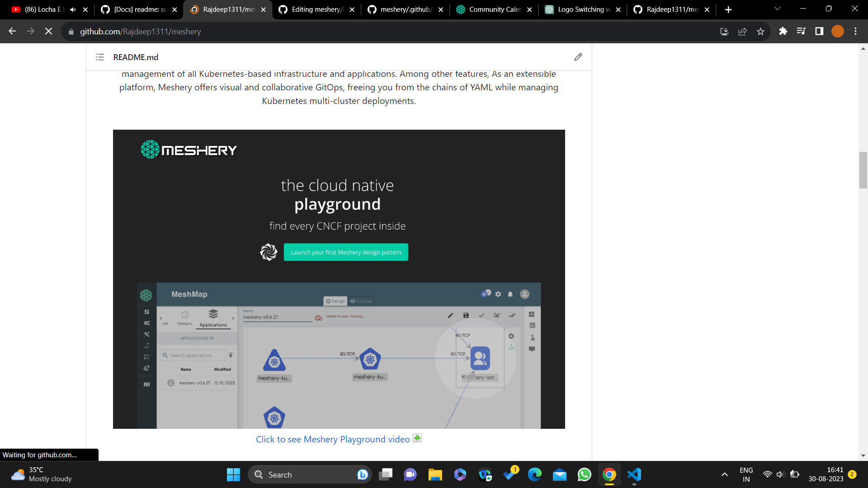Open Visual Studio Code from taskbar

point(634,474)
